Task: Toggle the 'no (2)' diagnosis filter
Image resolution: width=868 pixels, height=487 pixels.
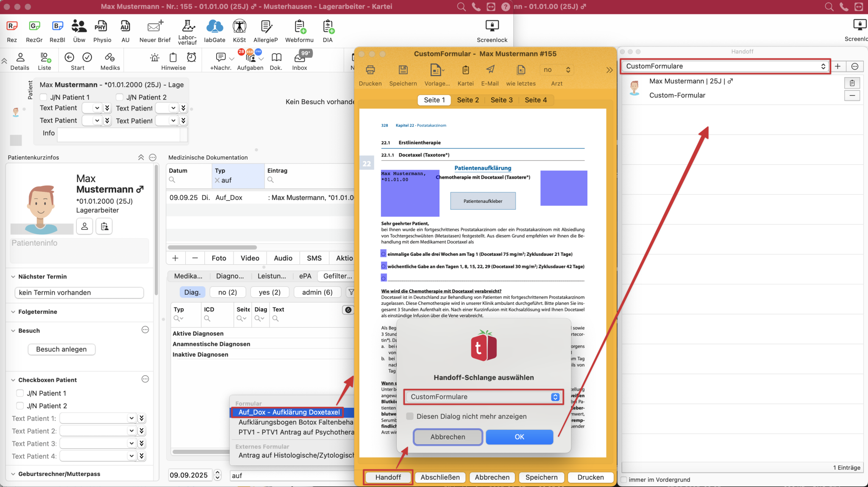Action: 228,292
